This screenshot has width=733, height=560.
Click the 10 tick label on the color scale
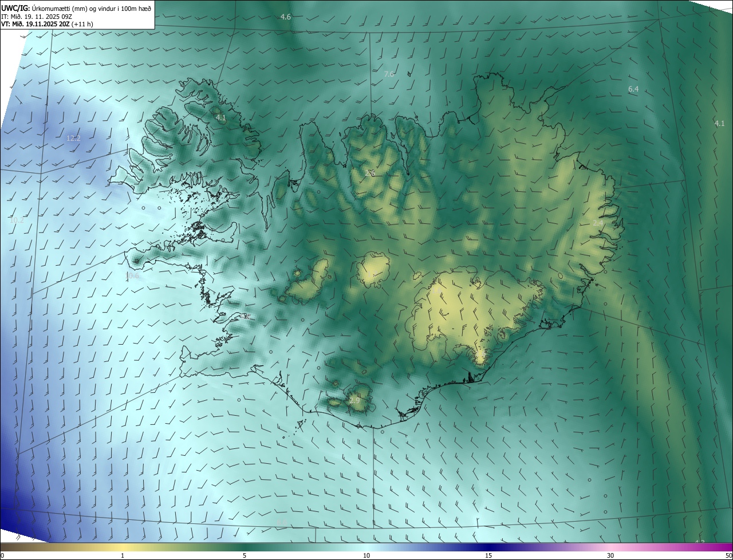[366, 555]
